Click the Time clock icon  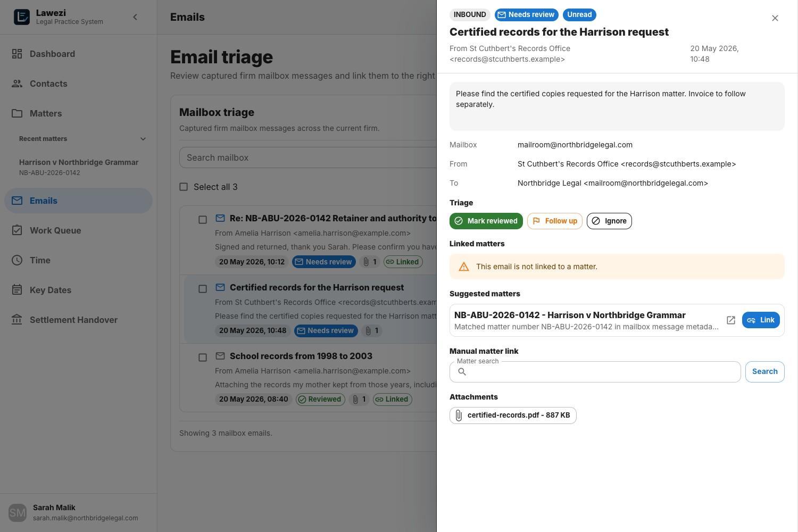[x=17, y=260]
